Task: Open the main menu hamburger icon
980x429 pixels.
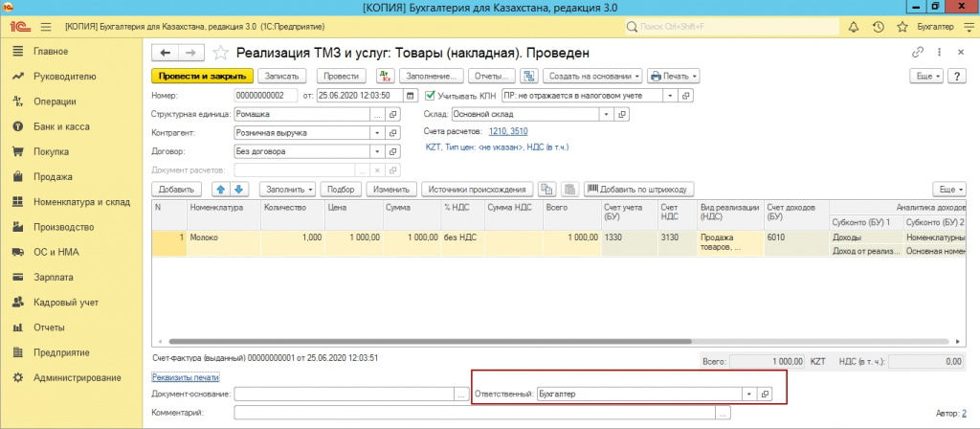Action: point(46,27)
